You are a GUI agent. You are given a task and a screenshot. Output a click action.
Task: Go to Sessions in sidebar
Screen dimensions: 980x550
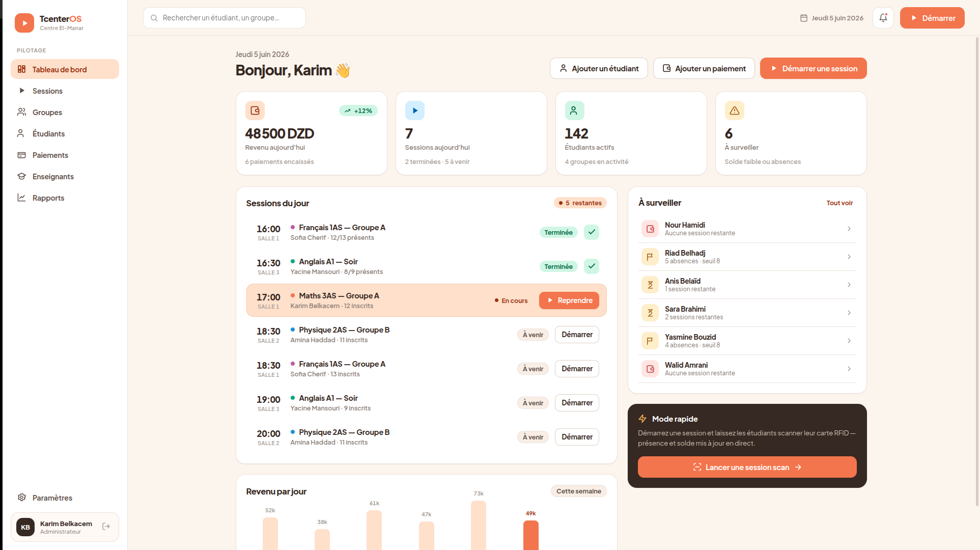tap(65, 91)
